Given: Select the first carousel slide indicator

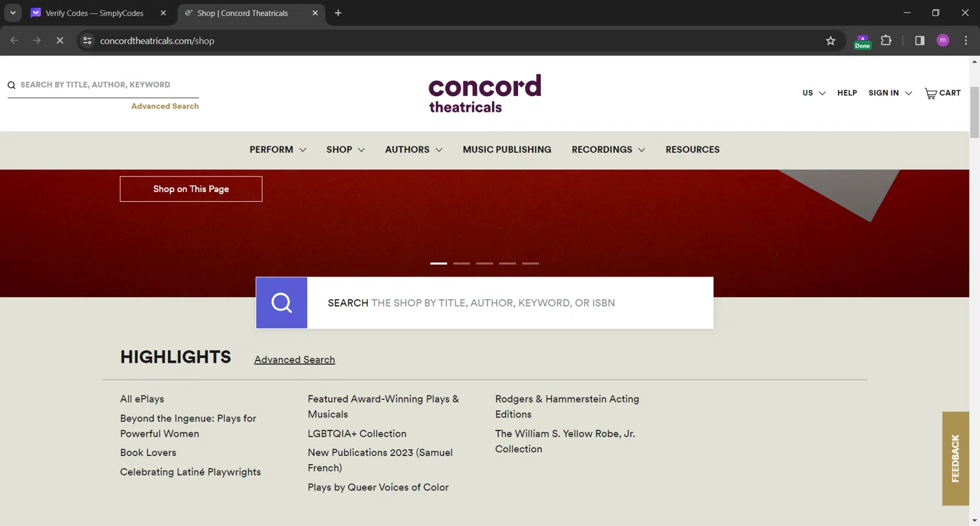Looking at the screenshot, I should tap(439, 263).
